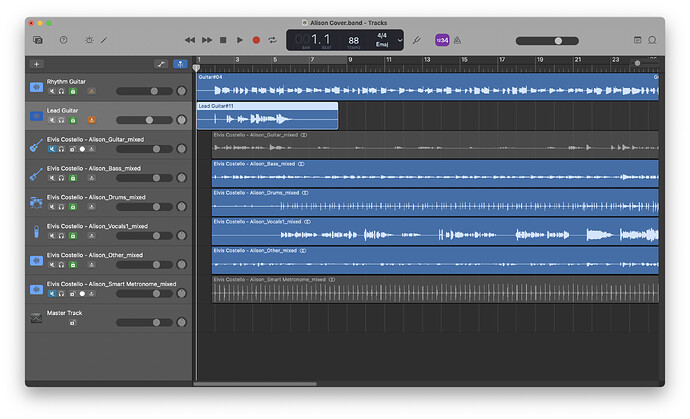Open the Library panel
The width and height of the screenshot is (690, 419).
pos(38,40)
